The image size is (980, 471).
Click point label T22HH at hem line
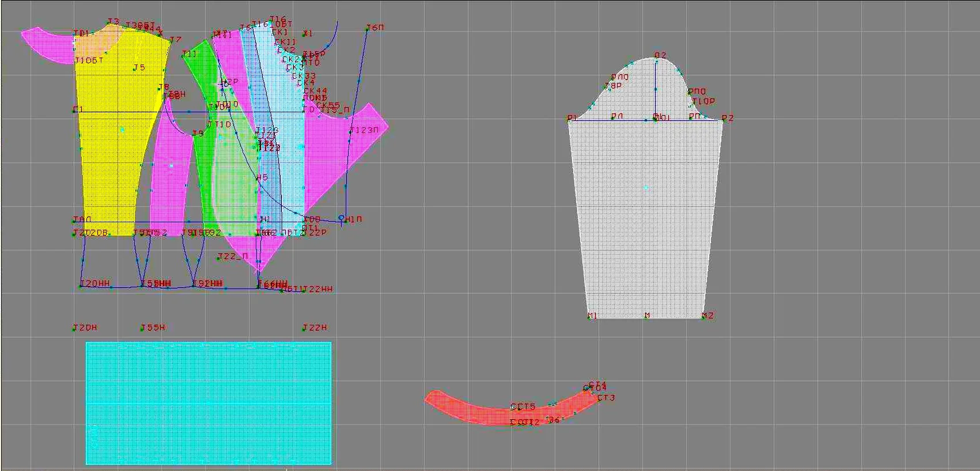tap(317, 288)
